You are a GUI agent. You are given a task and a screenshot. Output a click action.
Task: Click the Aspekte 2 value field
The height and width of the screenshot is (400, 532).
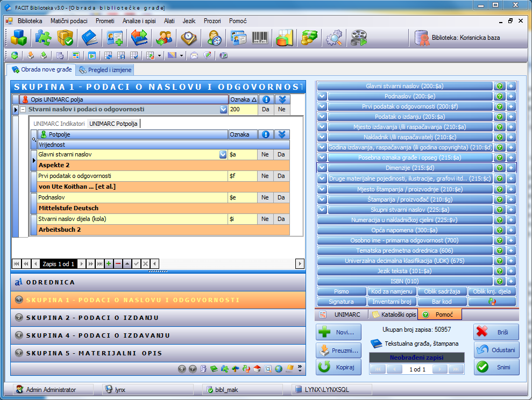pos(163,165)
